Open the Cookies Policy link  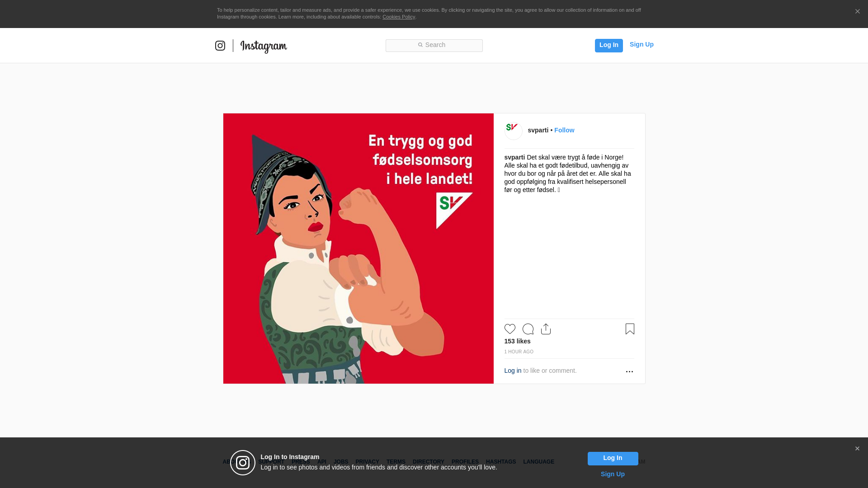[x=399, y=17]
